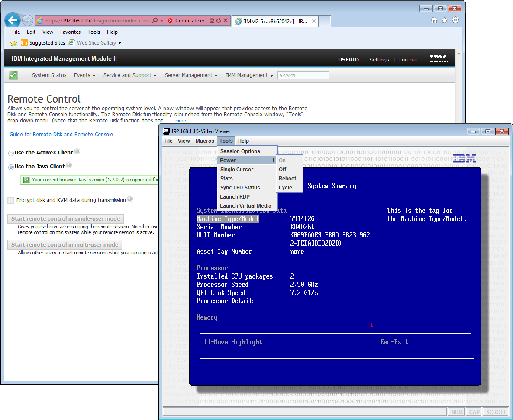This screenshot has height=420, width=513.
Task: Click Start remote control in multi-user mode
Action: 65,244
